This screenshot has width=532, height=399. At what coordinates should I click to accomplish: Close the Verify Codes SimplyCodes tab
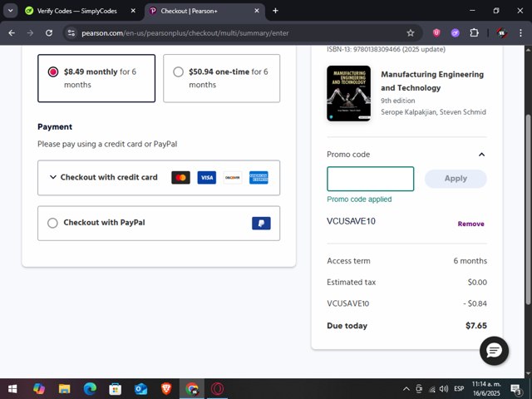click(133, 11)
